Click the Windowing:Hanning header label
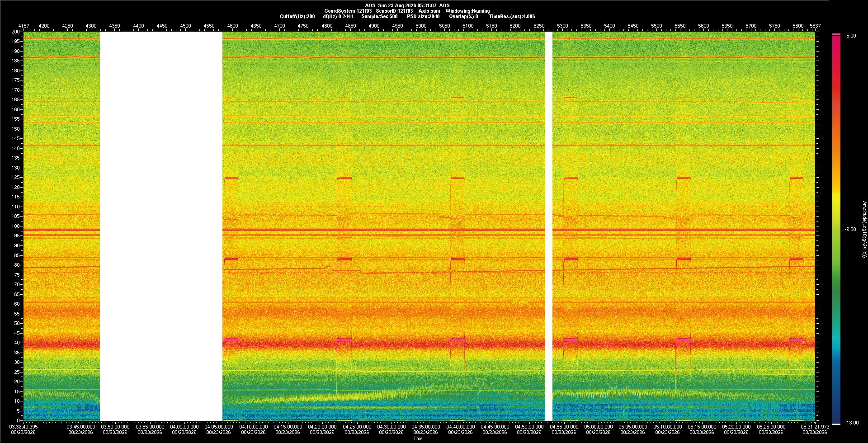Viewport: 868px width, 443px height. 467,11
